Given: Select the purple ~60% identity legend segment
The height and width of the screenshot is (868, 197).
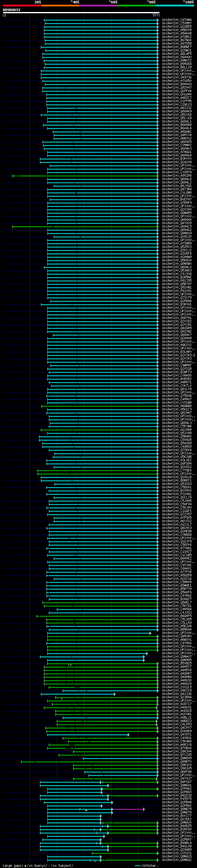Looking at the screenshot, I should (x=98, y=6).
